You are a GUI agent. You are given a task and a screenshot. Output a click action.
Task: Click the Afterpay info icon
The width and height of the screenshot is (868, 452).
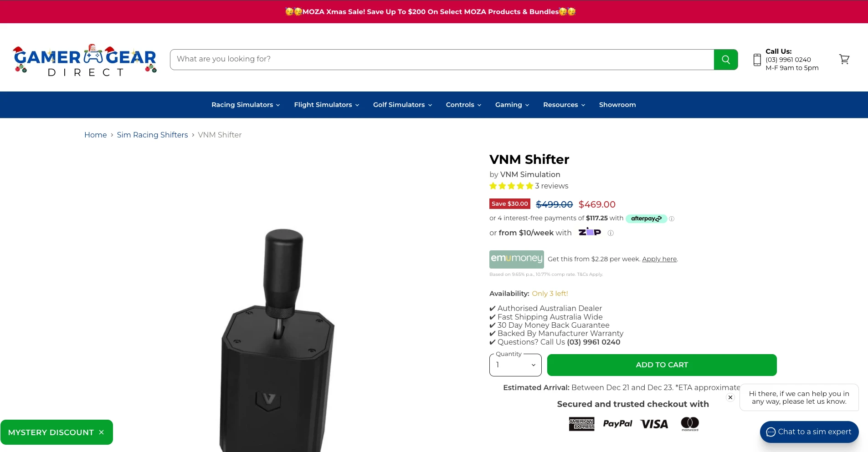pyautogui.click(x=672, y=219)
